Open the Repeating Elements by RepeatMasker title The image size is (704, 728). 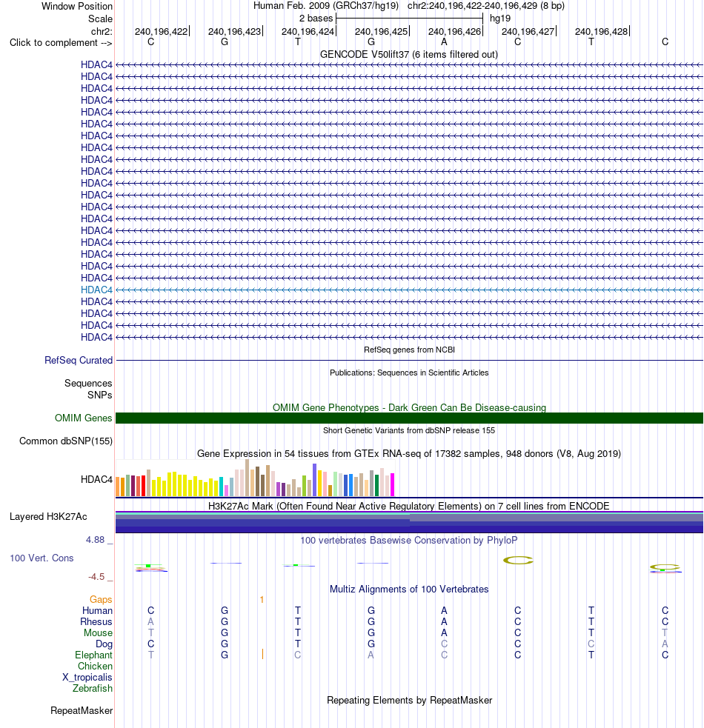[409, 700]
